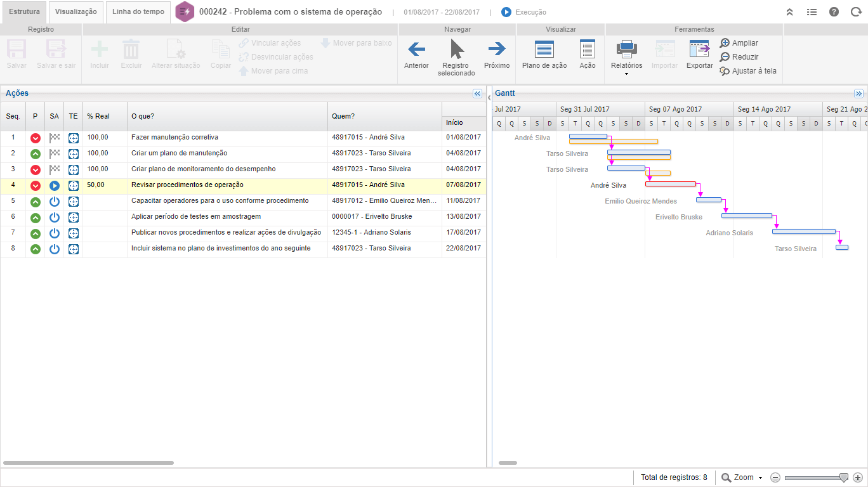Collapse the Ações panel with double chevron
868x487 pixels.
tap(478, 93)
